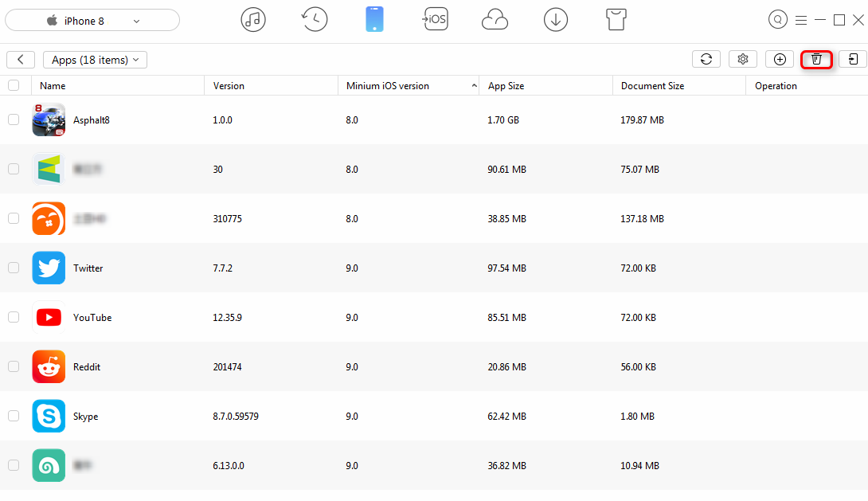Click app size 85.51 MB

(507, 318)
